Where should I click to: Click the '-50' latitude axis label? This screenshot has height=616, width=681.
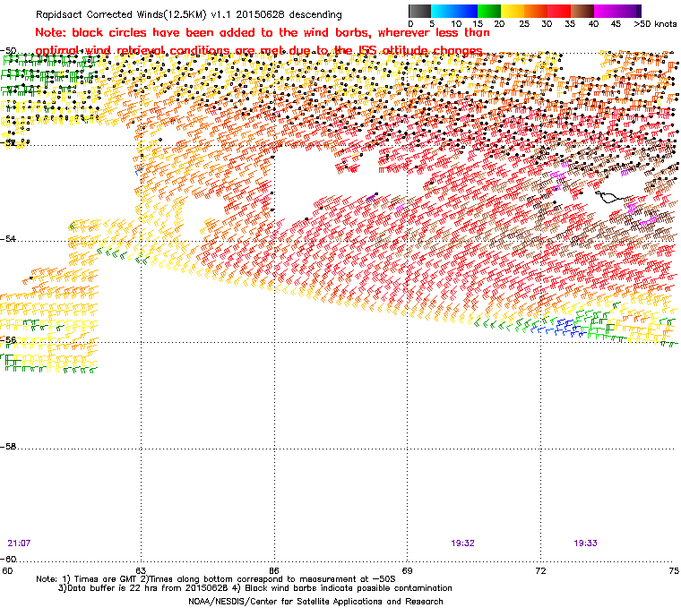click(8, 51)
